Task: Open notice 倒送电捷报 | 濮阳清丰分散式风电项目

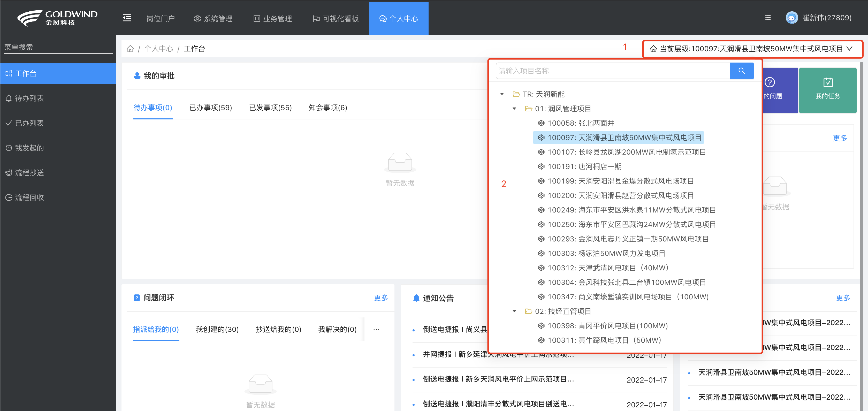Action: coord(498,404)
